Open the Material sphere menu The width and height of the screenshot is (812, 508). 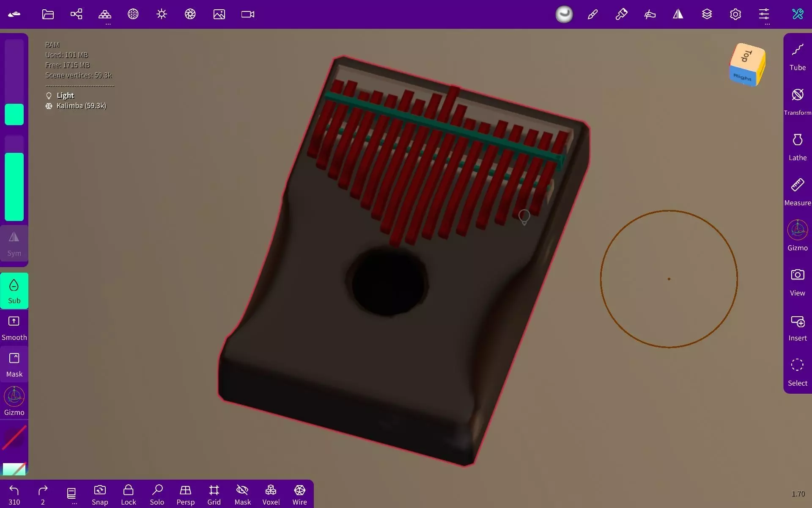133,14
